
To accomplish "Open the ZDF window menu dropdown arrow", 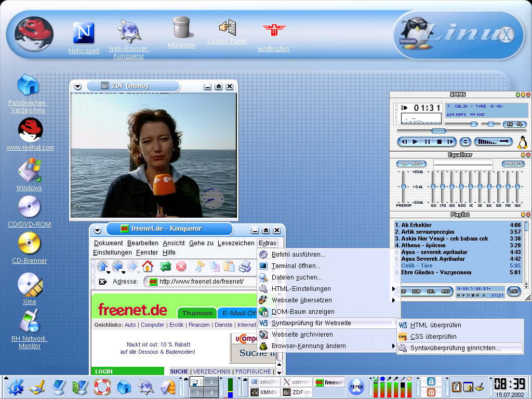I will (78, 87).
